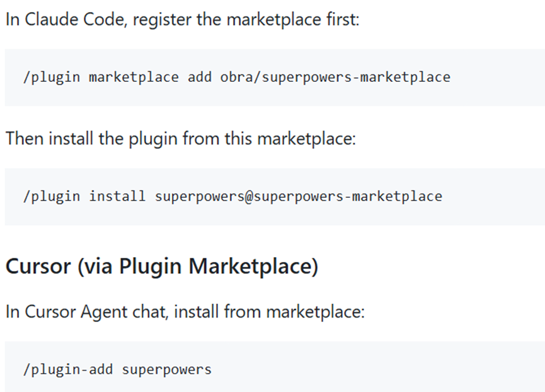The image size is (545, 392).
Task: Click the 'Cursor (via Plugin Marketplace)' heading
Action: (162, 267)
